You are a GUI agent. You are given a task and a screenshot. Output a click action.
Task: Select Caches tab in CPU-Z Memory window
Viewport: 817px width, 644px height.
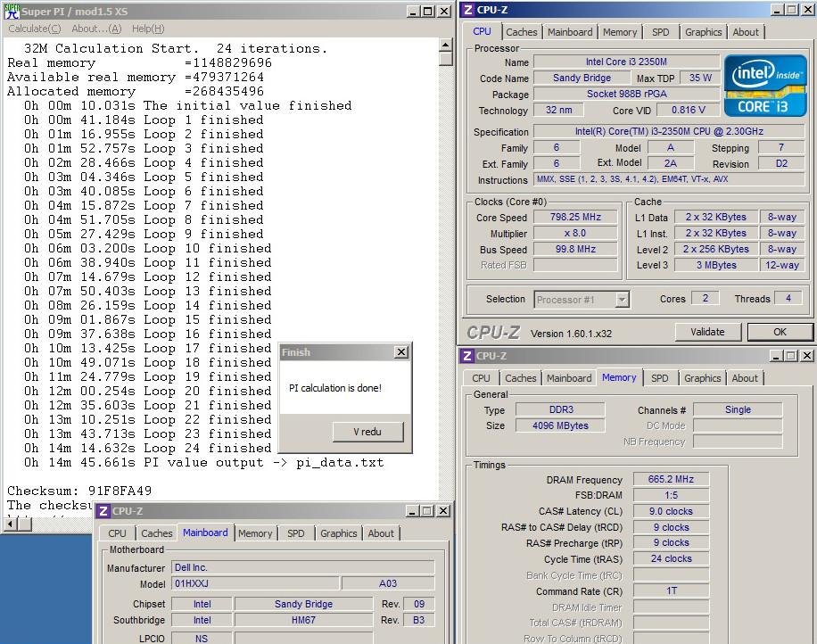pos(520,378)
